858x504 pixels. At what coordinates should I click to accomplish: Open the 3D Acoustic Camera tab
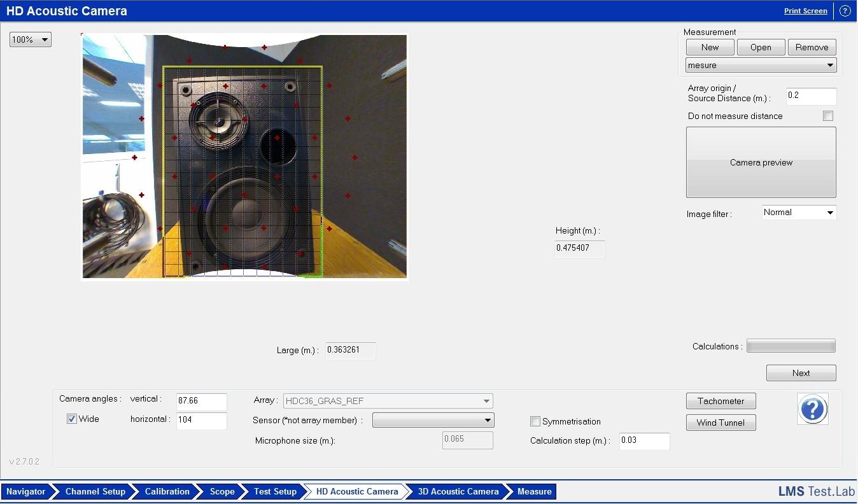tap(458, 491)
